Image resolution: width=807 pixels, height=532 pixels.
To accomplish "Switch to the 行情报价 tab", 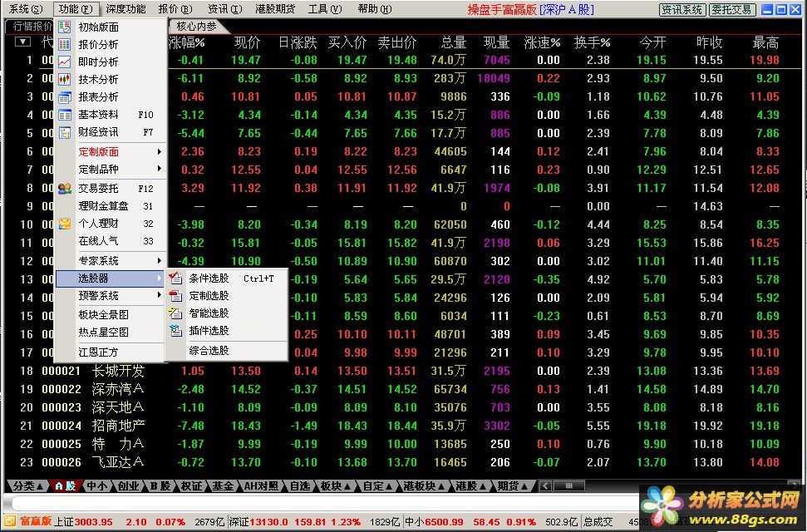I will pyautogui.click(x=32, y=26).
